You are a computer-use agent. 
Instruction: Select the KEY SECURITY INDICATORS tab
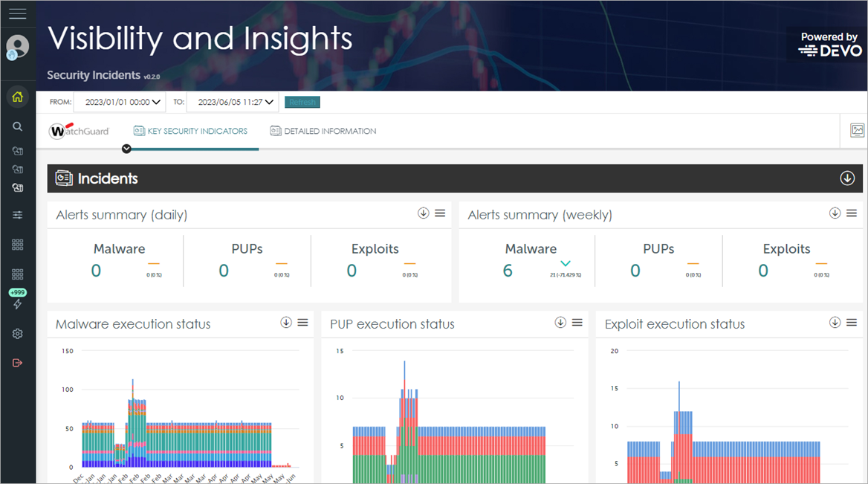[x=190, y=130]
